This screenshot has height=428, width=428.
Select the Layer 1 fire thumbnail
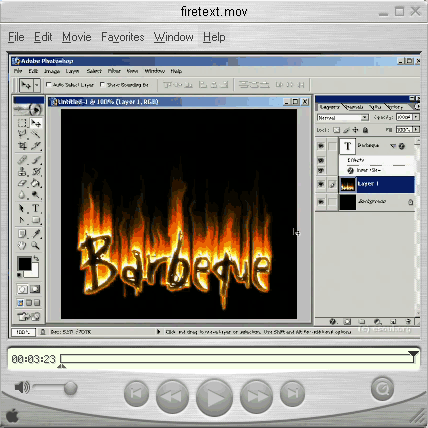[348, 184]
